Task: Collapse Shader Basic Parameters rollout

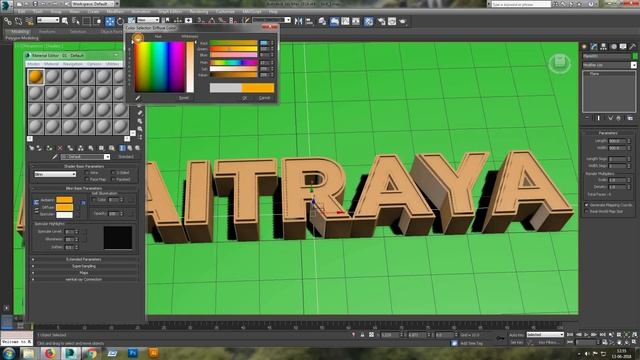Action: coord(84,167)
